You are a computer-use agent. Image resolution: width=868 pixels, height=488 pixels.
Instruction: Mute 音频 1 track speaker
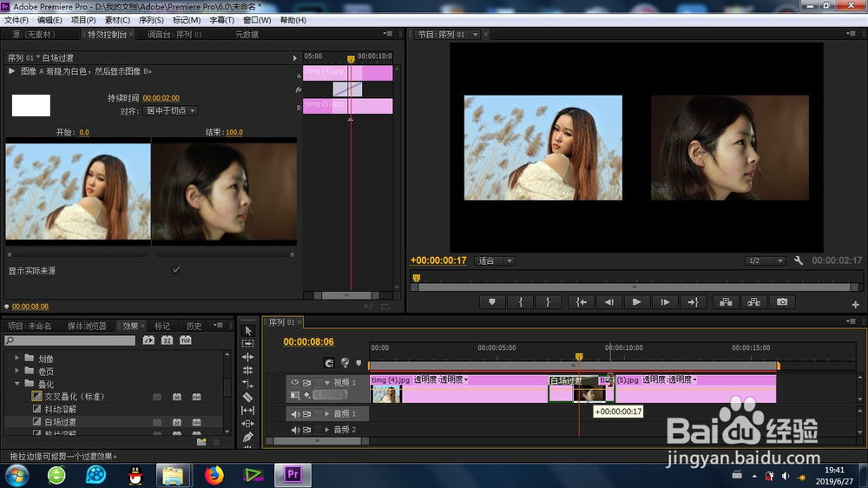pyautogui.click(x=295, y=414)
